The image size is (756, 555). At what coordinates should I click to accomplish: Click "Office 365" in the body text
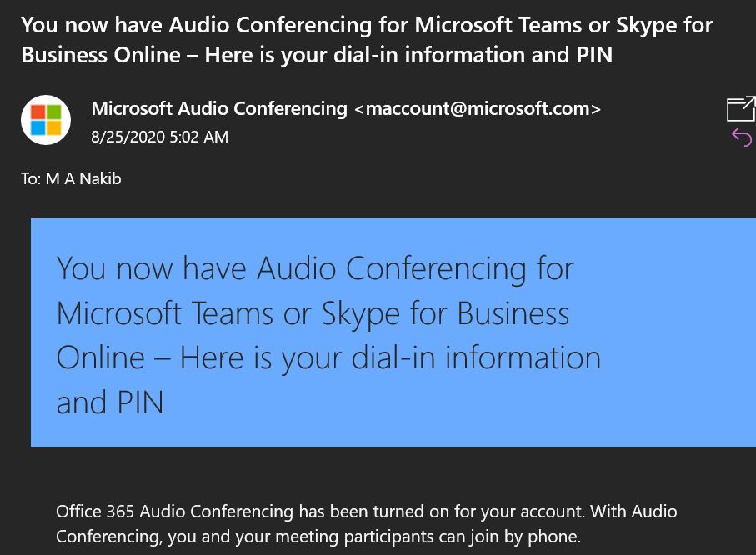click(93, 511)
